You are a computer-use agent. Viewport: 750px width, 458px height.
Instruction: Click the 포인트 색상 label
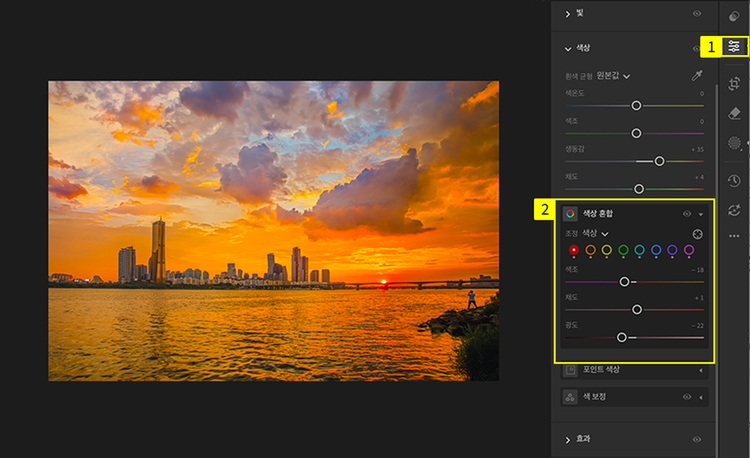[x=601, y=370]
